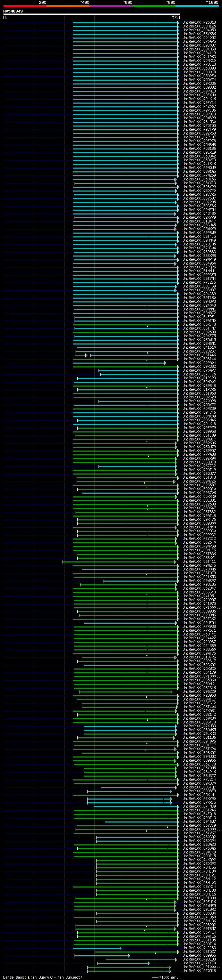Select the UniRef100_P93706 label
Viewport: 222px width, 980px height.
(199, 493)
